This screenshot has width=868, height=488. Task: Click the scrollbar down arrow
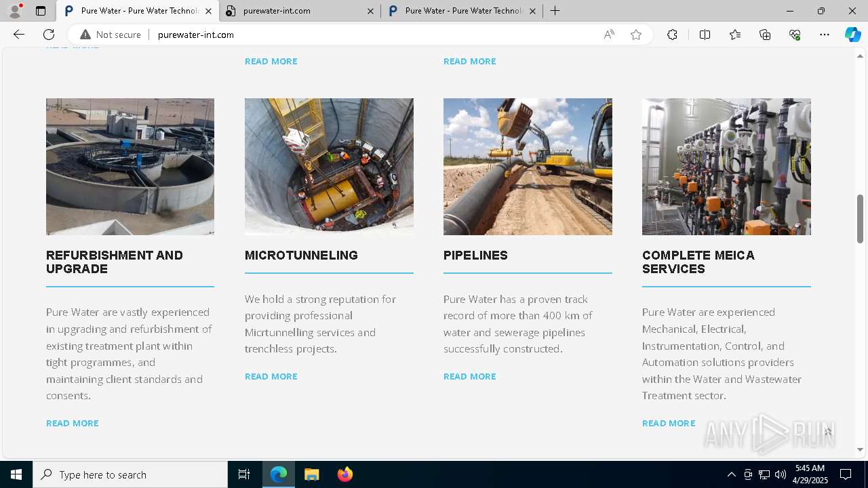point(860,449)
